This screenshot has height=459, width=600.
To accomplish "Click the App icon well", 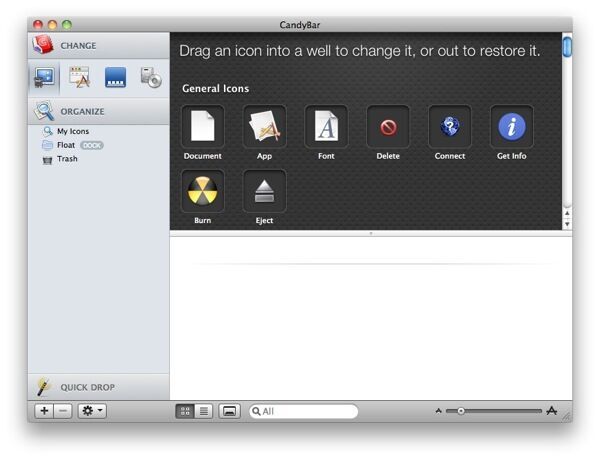I will 264,127.
